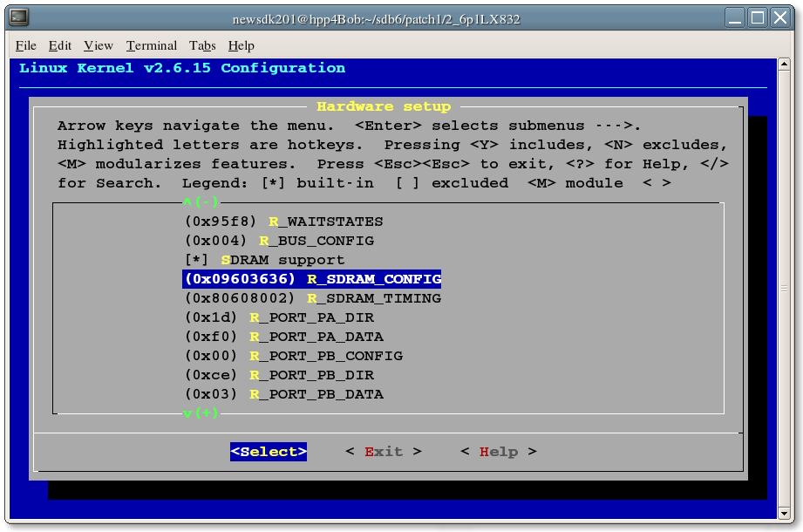The height and width of the screenshot is (532, 803).
Task: Open the Help menu in menu bar
Action: [242, 45]
